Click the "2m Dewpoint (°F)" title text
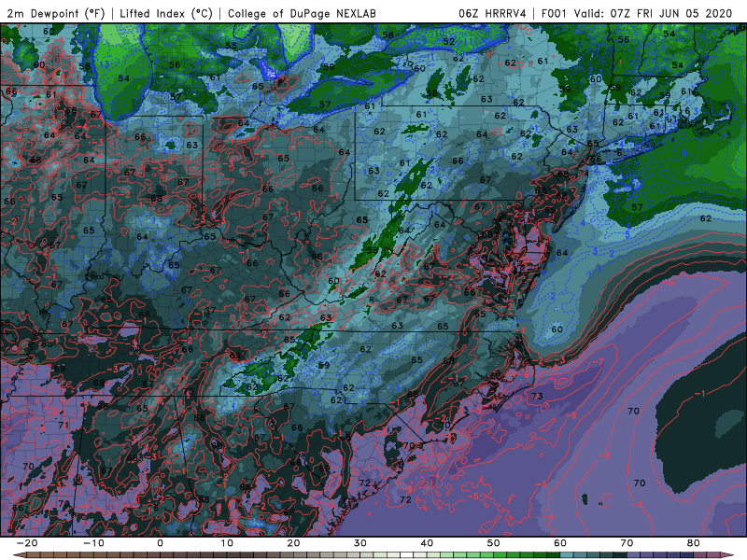The height and width of the screenshot is (560, 747). (56, 13)
